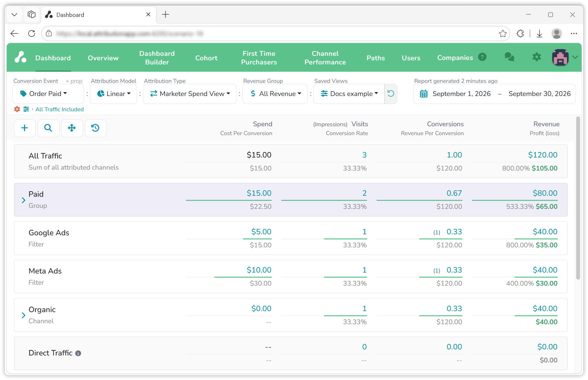The image size is (588, 380).
Task: Click Paid conversions value 0.67
Action: 454,193
